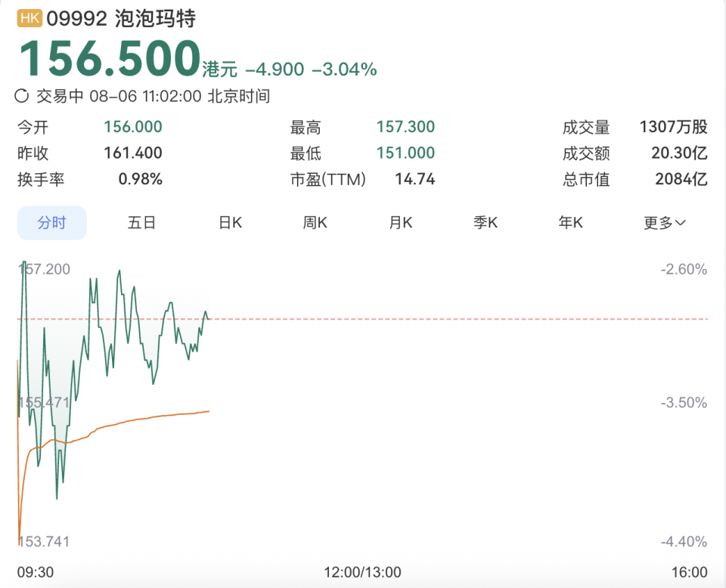Click the 09:30 time axis label

[36, 572]
